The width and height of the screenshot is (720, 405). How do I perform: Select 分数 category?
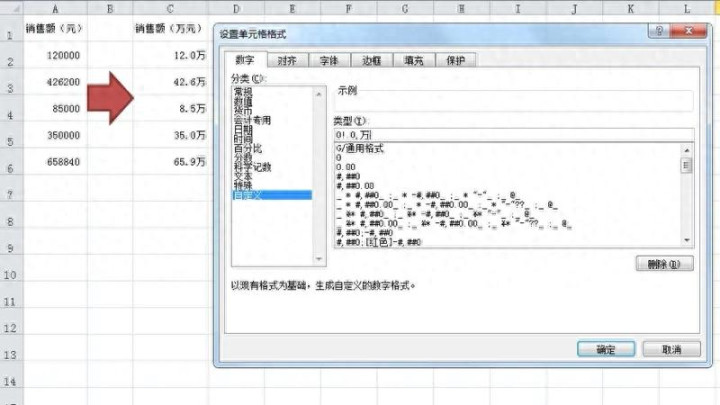[272, 158]
